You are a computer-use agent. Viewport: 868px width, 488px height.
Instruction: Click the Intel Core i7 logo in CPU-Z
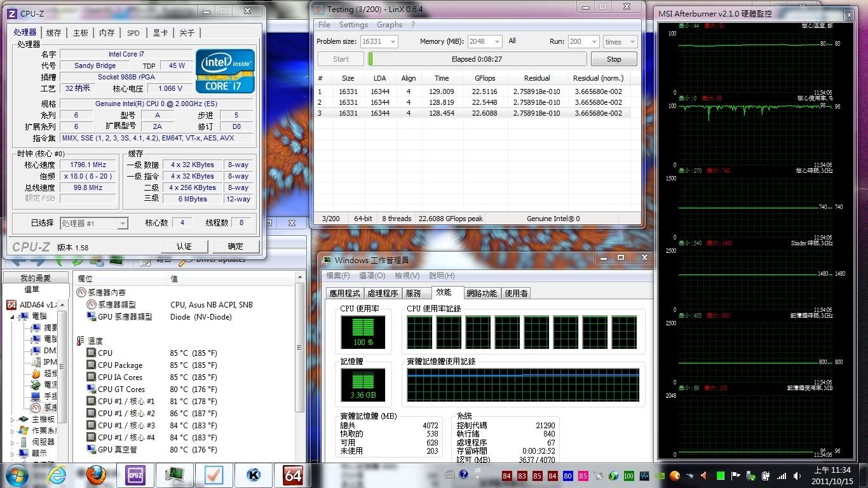[225, 71]
